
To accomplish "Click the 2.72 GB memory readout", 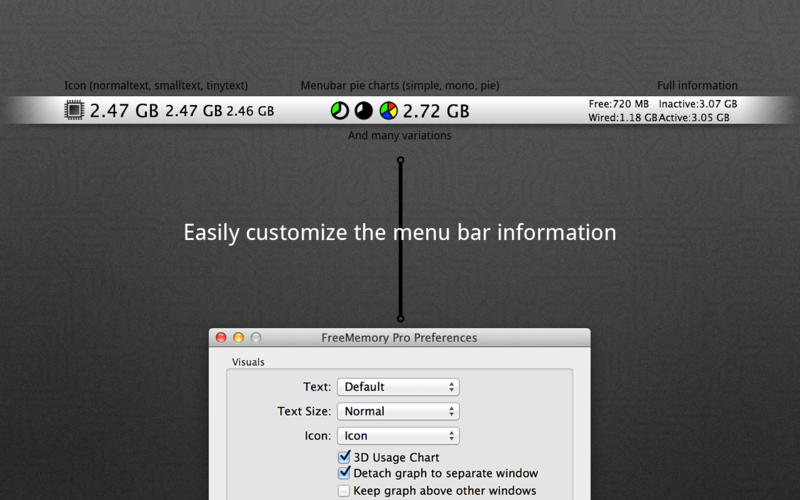I will click(436, 111).
